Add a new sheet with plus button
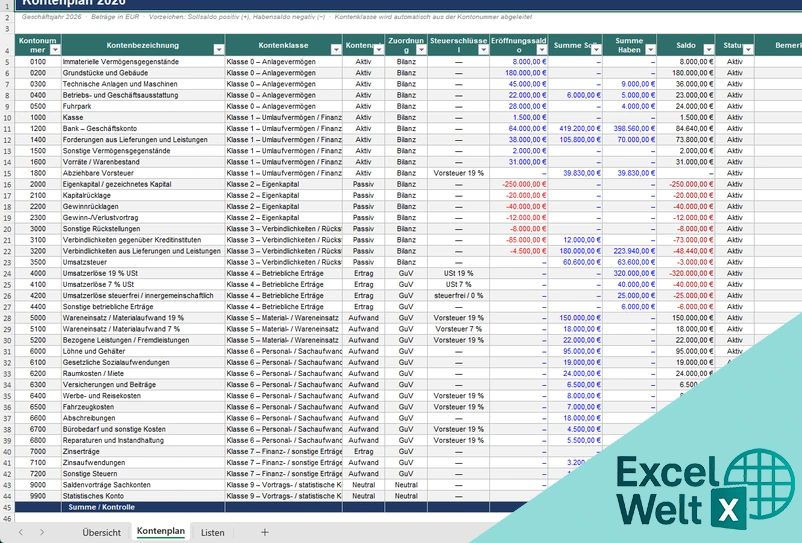Screen dimensions: 802x543 click(x=264, y=532)
